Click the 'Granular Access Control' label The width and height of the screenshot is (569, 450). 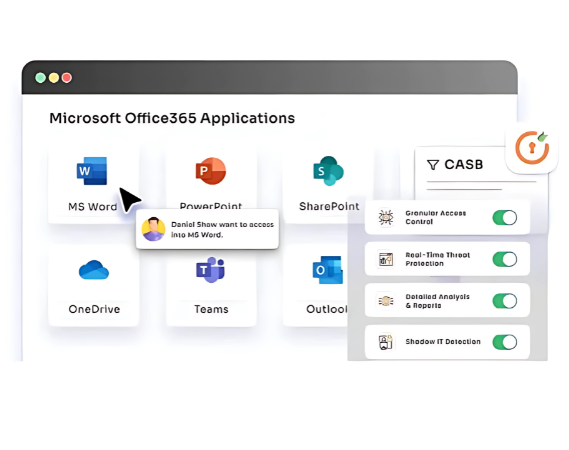click(x=436, y=217)
